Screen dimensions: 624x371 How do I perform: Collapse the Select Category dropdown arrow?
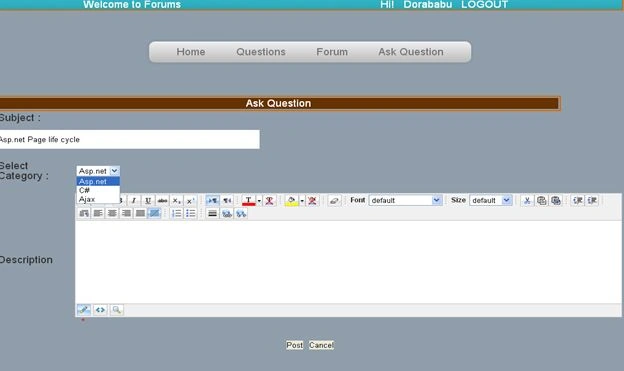click(x=114, y=171)
